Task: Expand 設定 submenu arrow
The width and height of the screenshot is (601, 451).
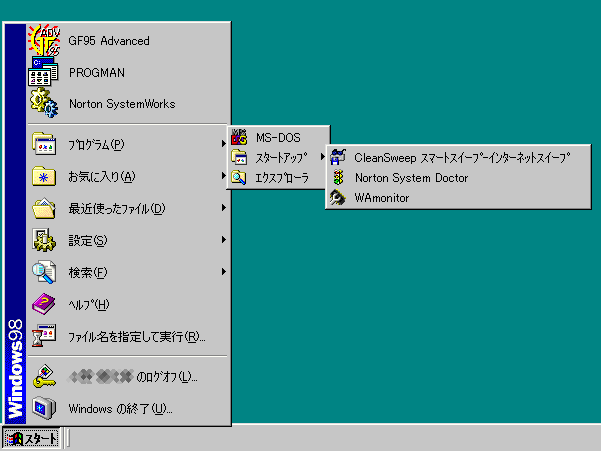Action: 223,240
